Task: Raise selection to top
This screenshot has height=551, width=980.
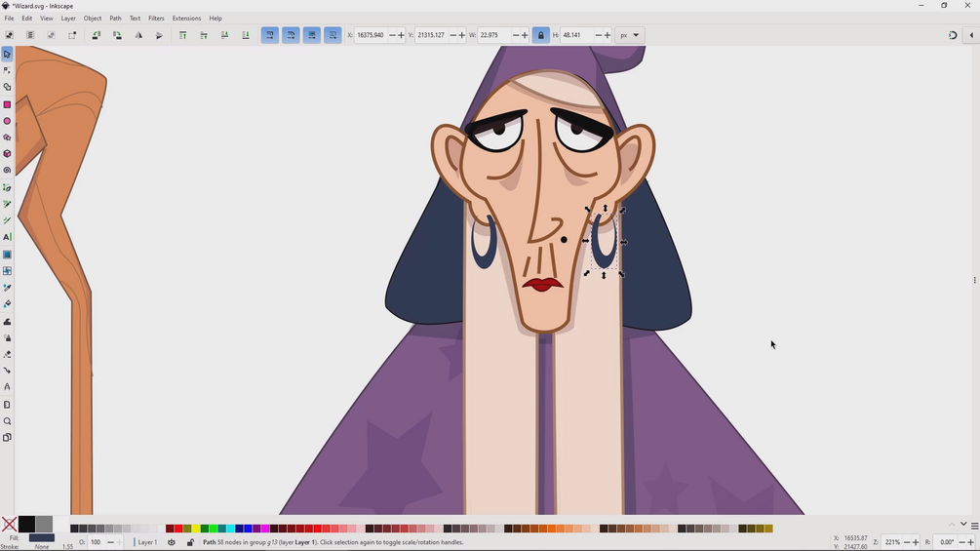Action: (x=182, y=35)
